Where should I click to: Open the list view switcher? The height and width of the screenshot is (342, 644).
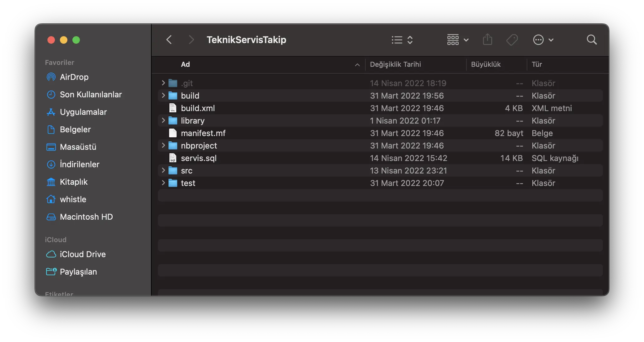click(402, 40)
